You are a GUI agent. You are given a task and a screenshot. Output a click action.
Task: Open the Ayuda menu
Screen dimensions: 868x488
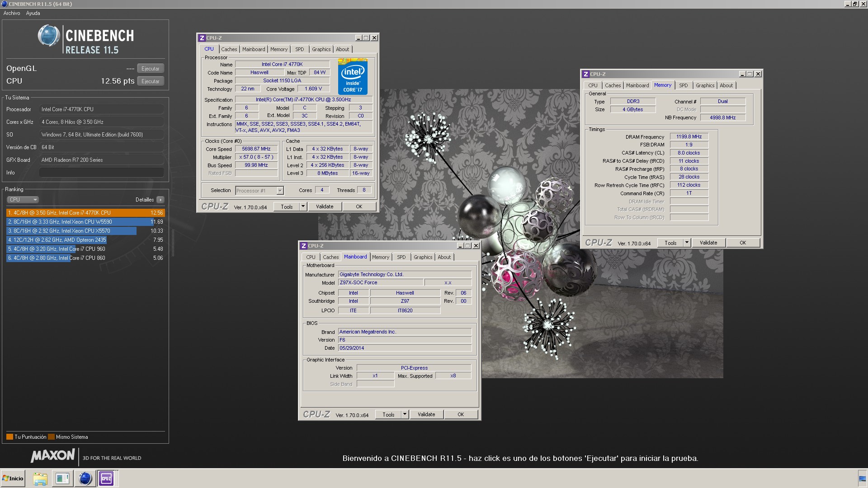click(33, 13)
